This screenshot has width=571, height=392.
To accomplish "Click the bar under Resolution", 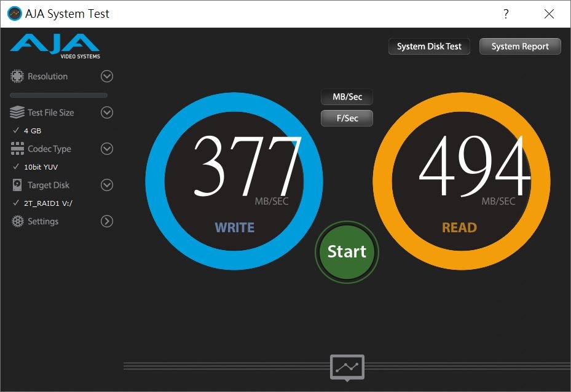I will click(x=58, y=95).
